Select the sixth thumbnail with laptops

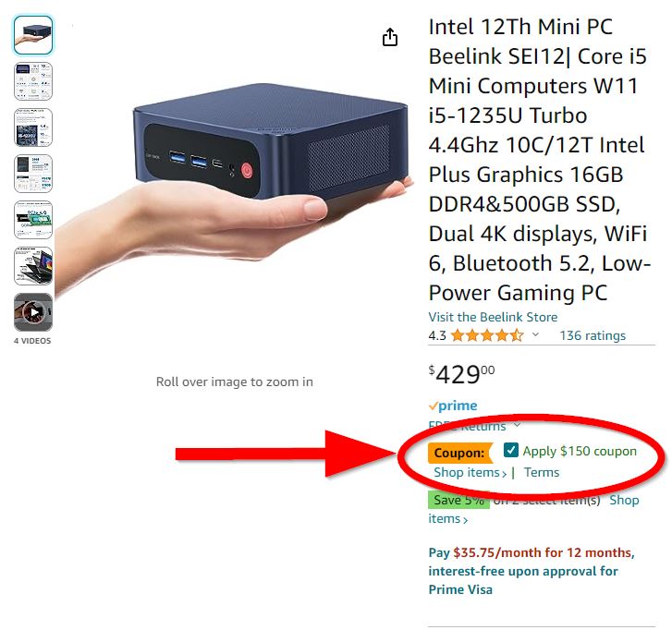(x=33, y=266)
